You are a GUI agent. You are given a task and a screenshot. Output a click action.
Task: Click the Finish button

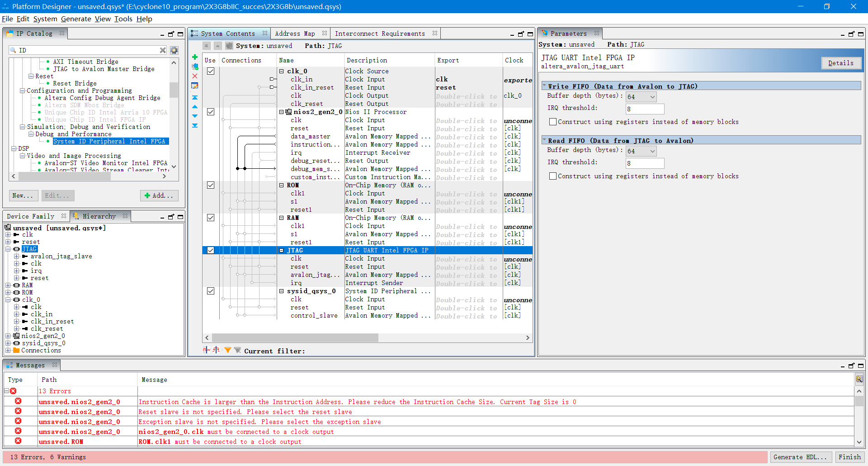[850, 457]
